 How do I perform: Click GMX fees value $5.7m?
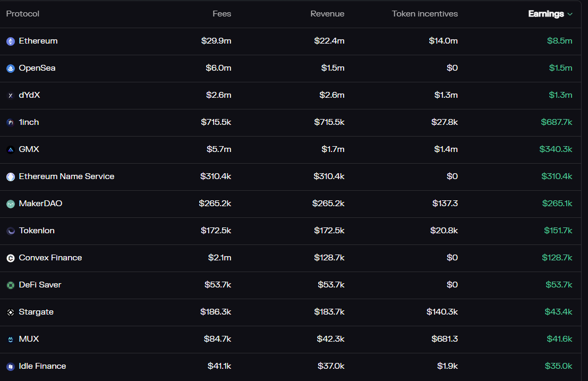point(219,149)
